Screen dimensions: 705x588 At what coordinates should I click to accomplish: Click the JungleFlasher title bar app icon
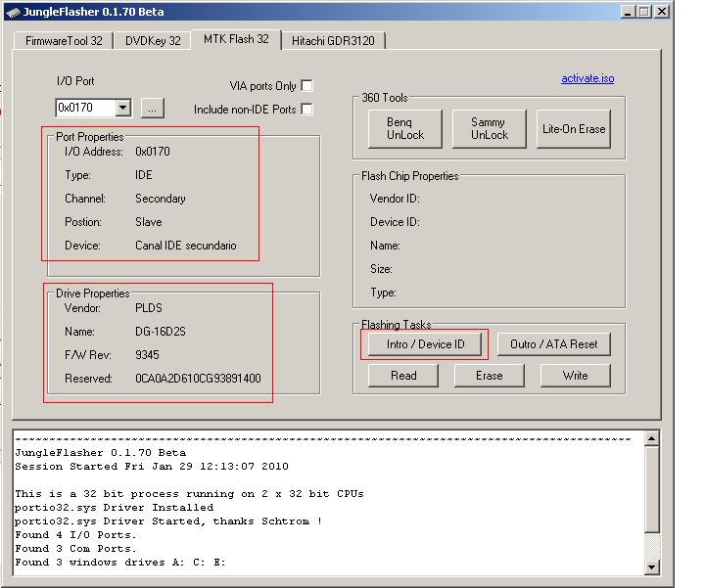point(14,12)
